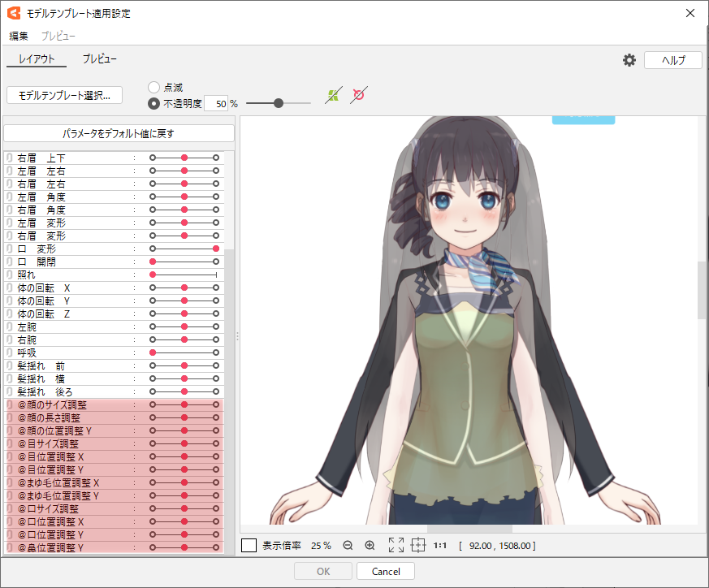Select the 不透明度 radio button
Screen dimensions: 709x588
click(153, 104)
